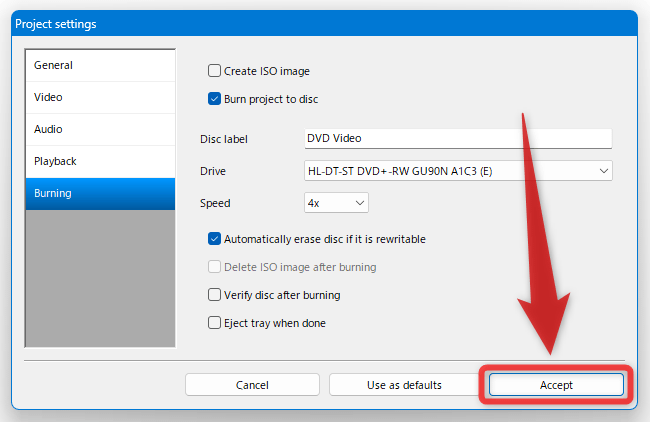Click the Delete ISO image after burning checkbox
Viewport: 650px width, 422px height.
tap(214, 267)
